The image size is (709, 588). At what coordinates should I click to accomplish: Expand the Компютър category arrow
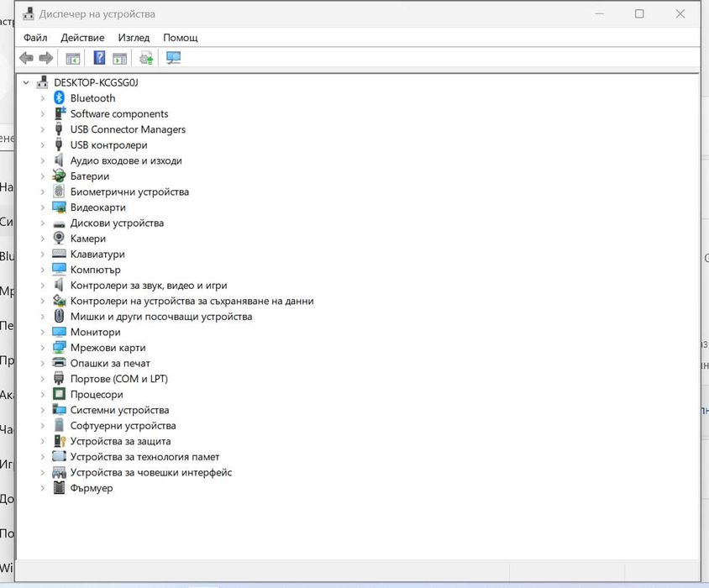pos(43,270)
